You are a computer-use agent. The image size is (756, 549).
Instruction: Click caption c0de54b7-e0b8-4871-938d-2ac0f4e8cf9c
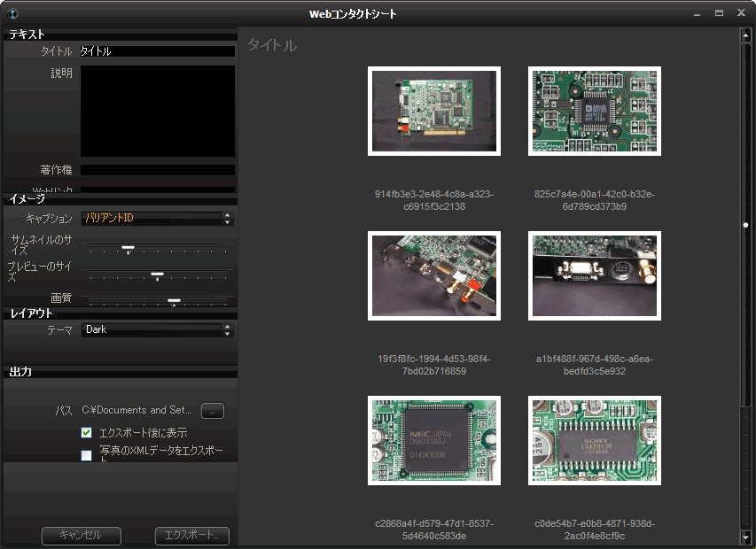[595, 530]
